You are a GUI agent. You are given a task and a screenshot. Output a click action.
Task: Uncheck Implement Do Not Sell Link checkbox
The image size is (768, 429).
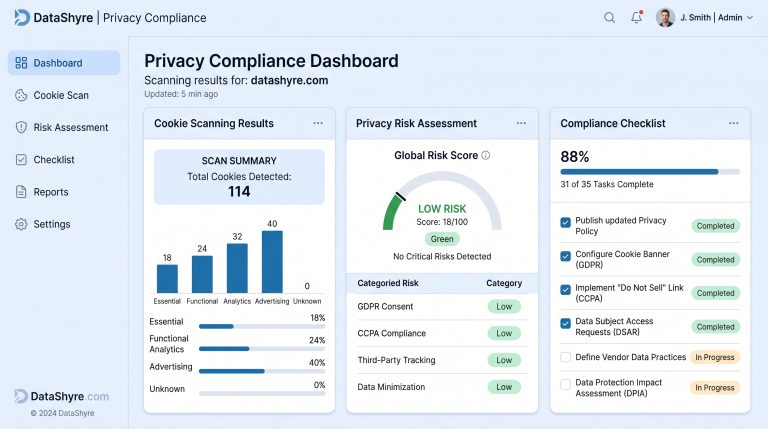[x=565, y=289]
